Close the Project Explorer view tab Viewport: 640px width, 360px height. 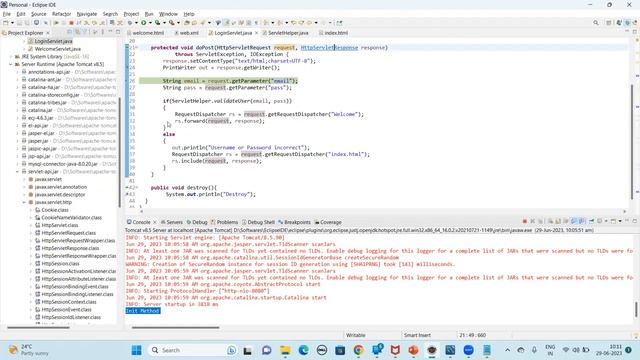pos(48,33)
